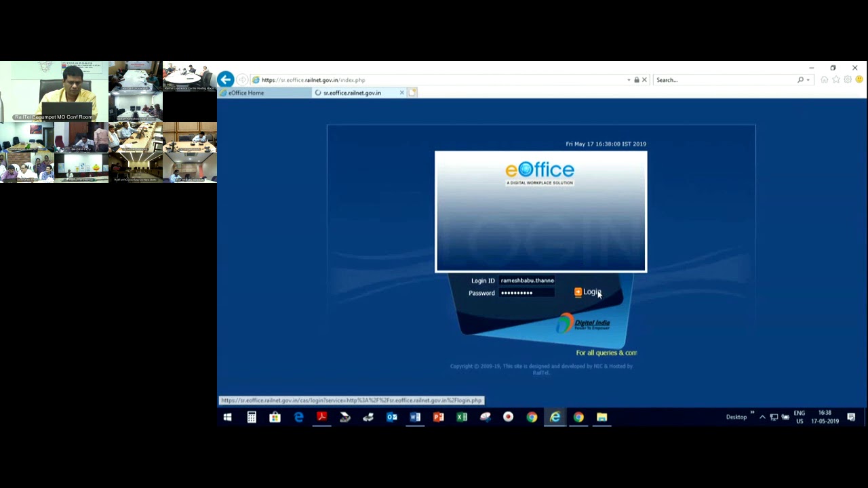868x488 pixels.
Task: Click the magnifier icon in Search box
Action: (800, 80)
